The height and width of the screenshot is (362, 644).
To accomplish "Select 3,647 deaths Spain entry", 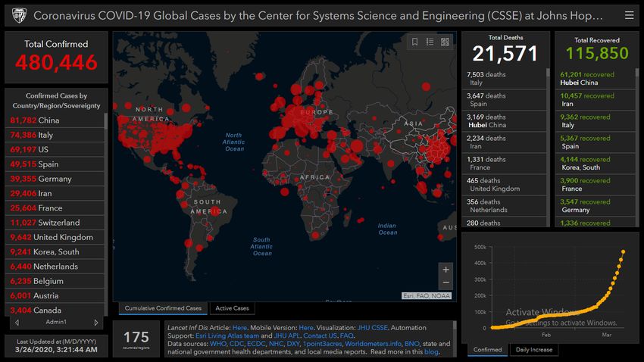I will tap(505, 100).
